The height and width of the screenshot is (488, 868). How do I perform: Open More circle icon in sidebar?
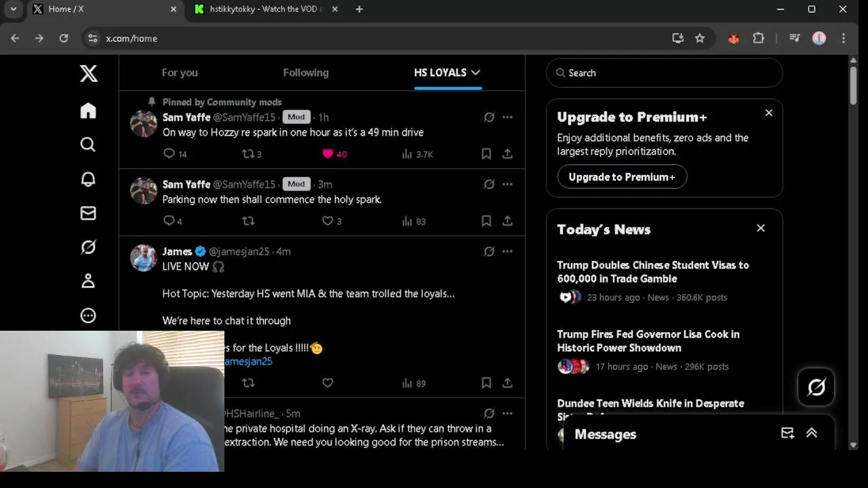coord(88,315)
